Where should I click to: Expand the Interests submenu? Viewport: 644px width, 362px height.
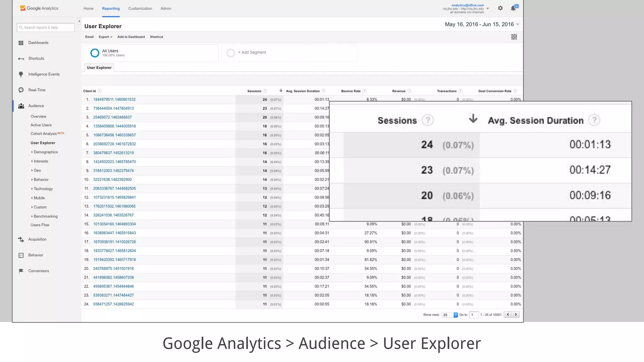pos(40,161)
